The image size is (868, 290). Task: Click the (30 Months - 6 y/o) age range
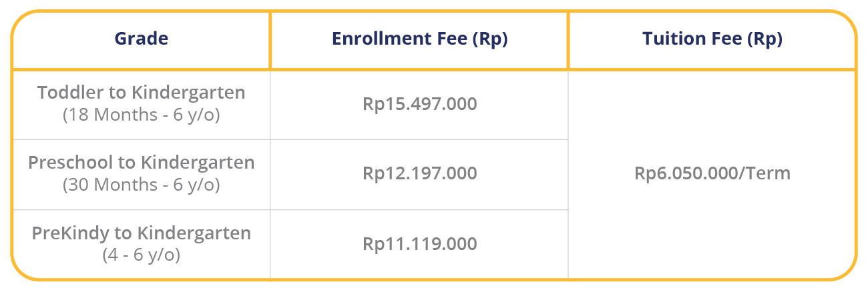tap(141, 185)
